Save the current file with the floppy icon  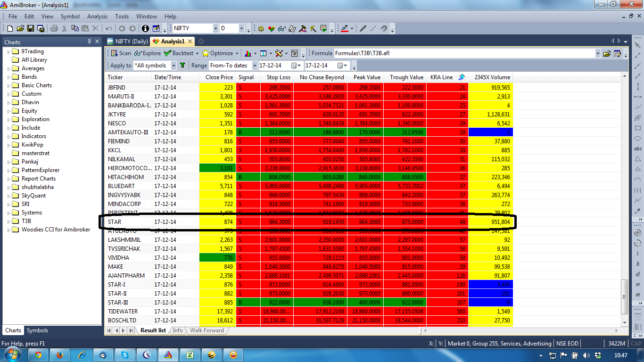(31, 29)
